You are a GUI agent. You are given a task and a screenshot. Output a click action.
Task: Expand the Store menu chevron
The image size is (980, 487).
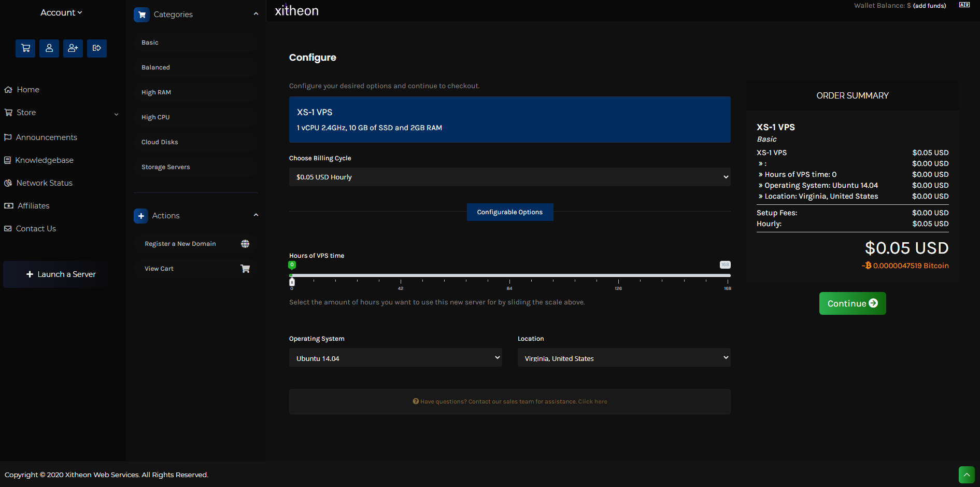116,114
